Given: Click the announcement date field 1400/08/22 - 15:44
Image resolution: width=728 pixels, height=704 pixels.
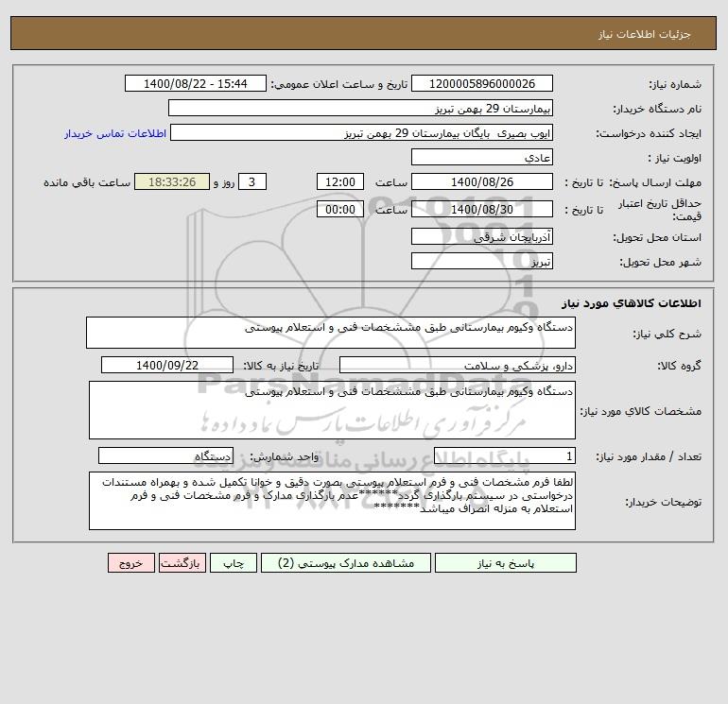Looking at the screenshot, I should [196, 83].
